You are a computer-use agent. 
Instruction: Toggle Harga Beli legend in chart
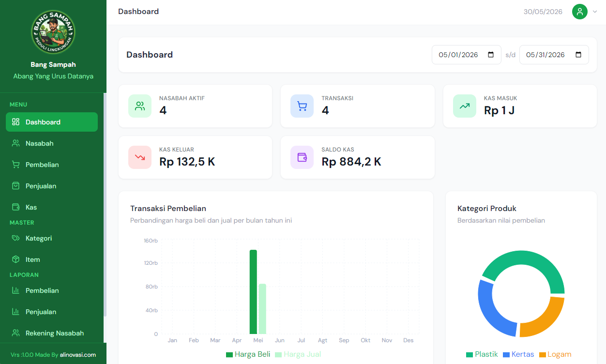point(248,354)
